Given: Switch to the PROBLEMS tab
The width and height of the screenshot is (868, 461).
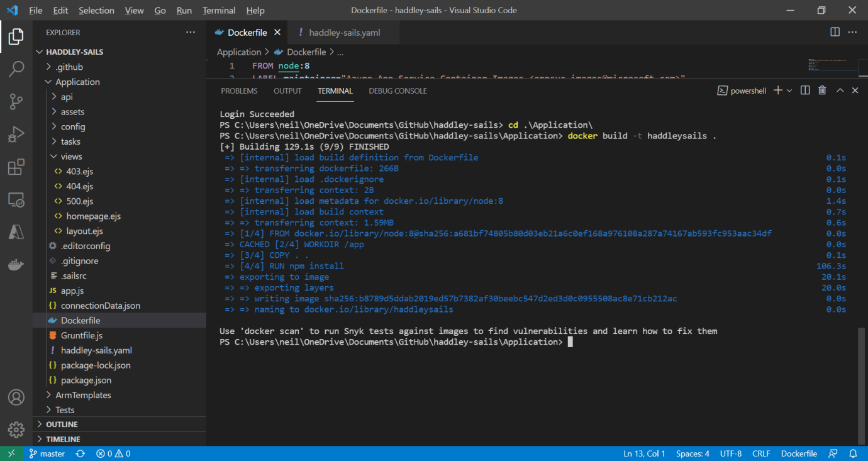Looking at the screenshot, I should click(239, 91).
